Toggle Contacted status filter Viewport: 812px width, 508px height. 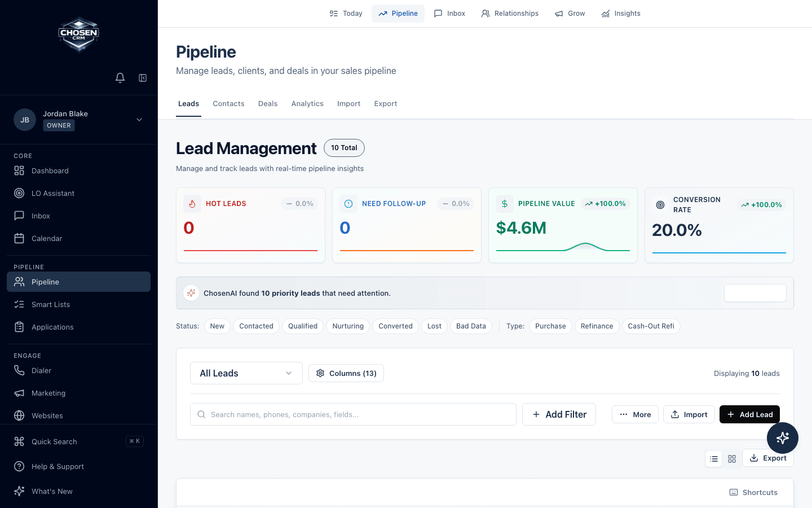[x=256, y=326]
